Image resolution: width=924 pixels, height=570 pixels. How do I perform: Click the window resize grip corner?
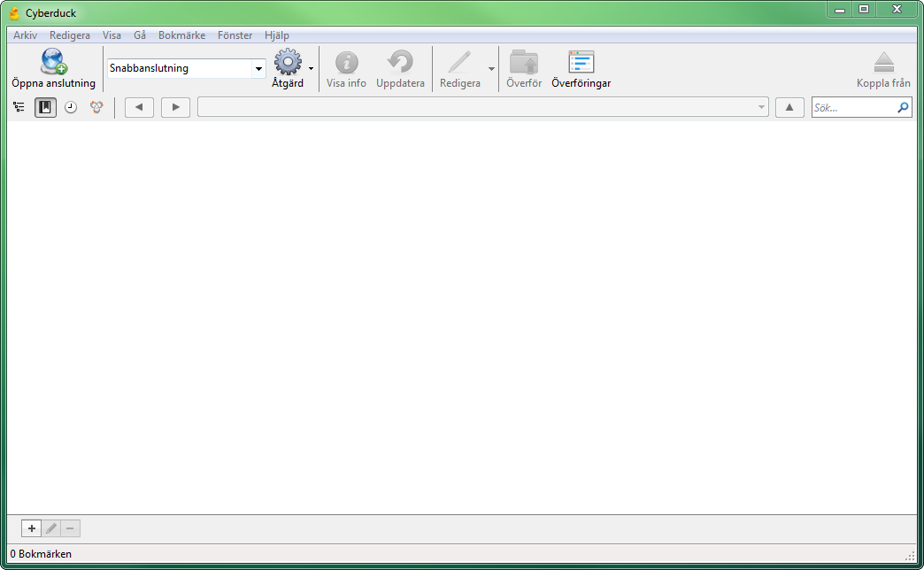[910, 555]
